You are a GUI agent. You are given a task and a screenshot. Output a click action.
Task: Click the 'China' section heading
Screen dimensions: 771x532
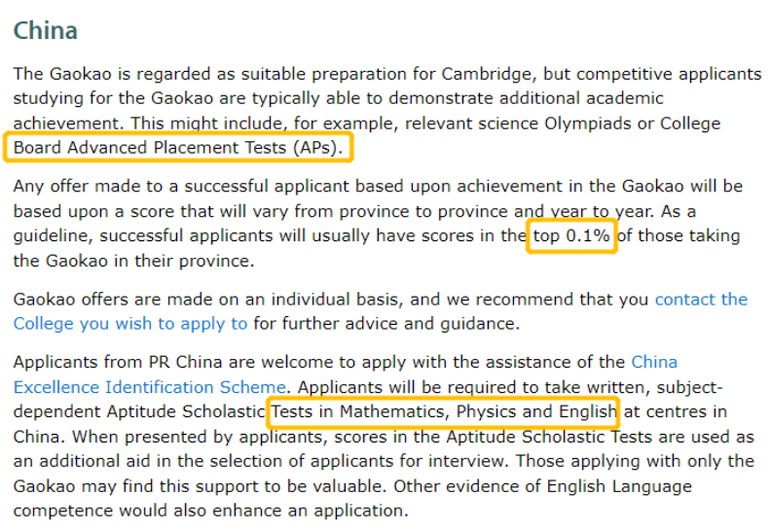pyautogui.click(x=45, y=30)
